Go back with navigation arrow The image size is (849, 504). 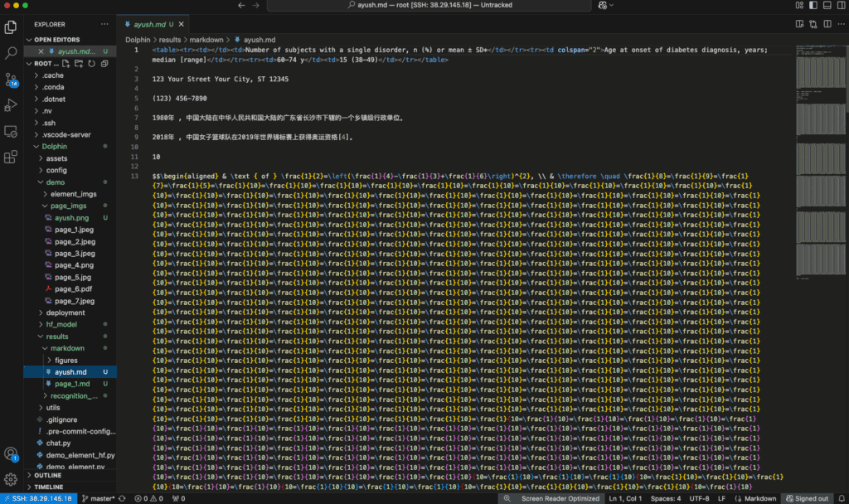pos(241,5)
